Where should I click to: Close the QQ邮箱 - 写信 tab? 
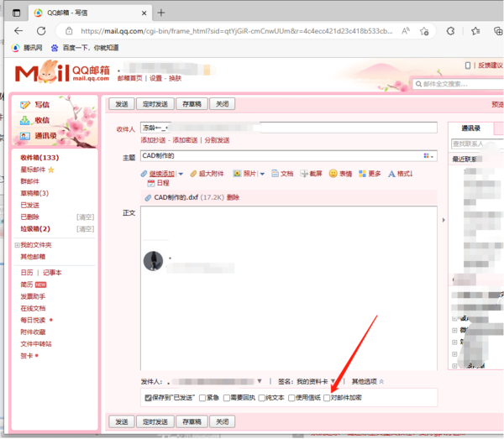144,13
